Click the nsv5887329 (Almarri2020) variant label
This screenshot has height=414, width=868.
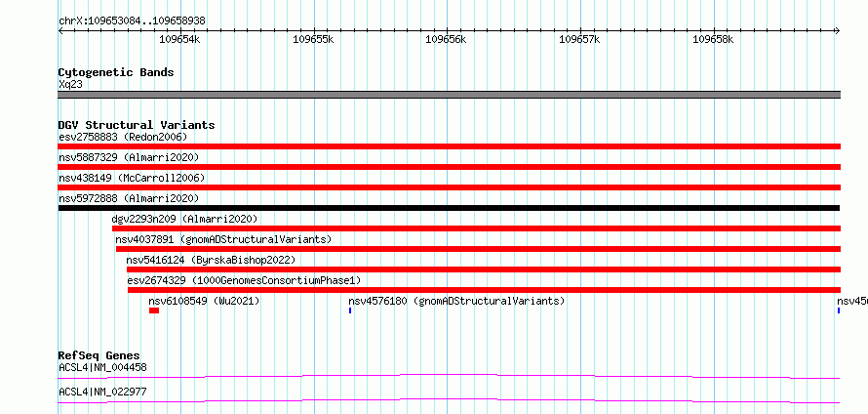pos(129,157)
